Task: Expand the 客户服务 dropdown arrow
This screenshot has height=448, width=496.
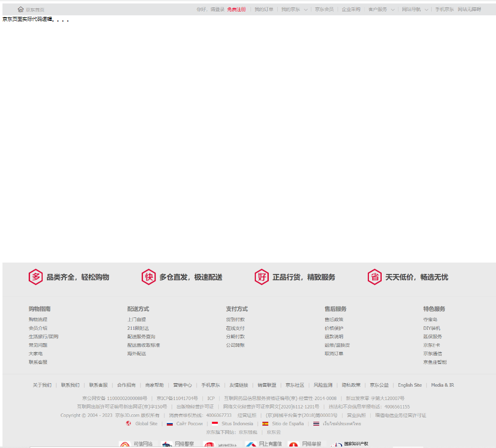Action: (x=393, y=9)
